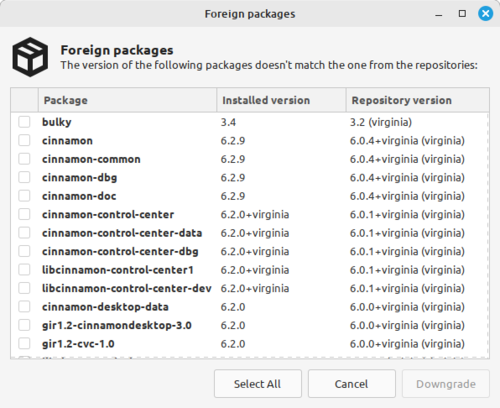The width and height of the screenshot is (500, 408).
Task: Click the Repository version column header
Action: click(418, 100)
